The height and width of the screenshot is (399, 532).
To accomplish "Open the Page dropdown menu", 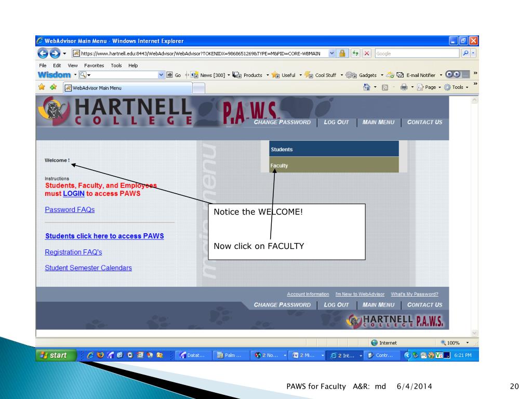I will (429, 87).
